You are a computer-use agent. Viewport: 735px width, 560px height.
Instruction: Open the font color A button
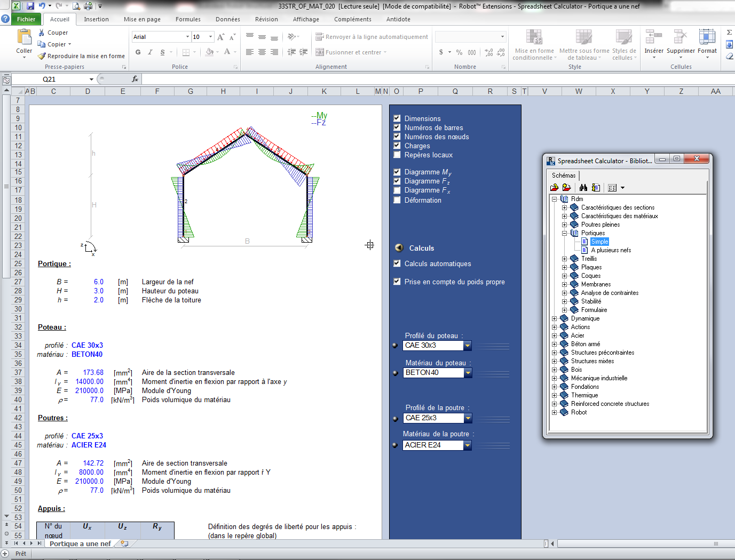[x=227, y=52]
